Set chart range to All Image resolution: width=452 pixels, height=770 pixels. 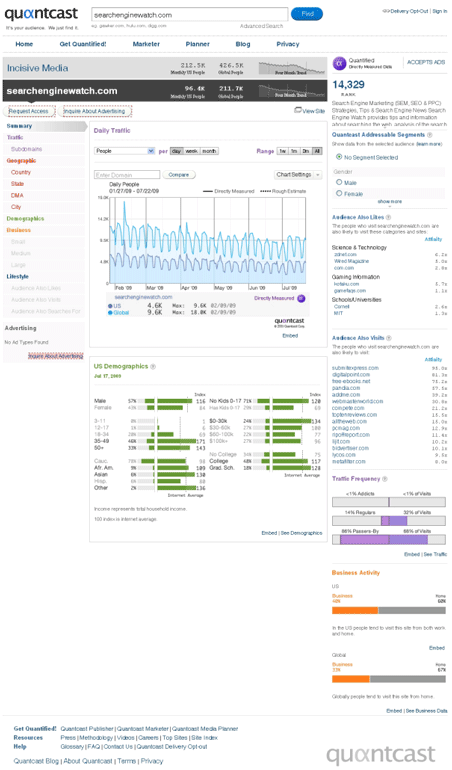[317, 151]
